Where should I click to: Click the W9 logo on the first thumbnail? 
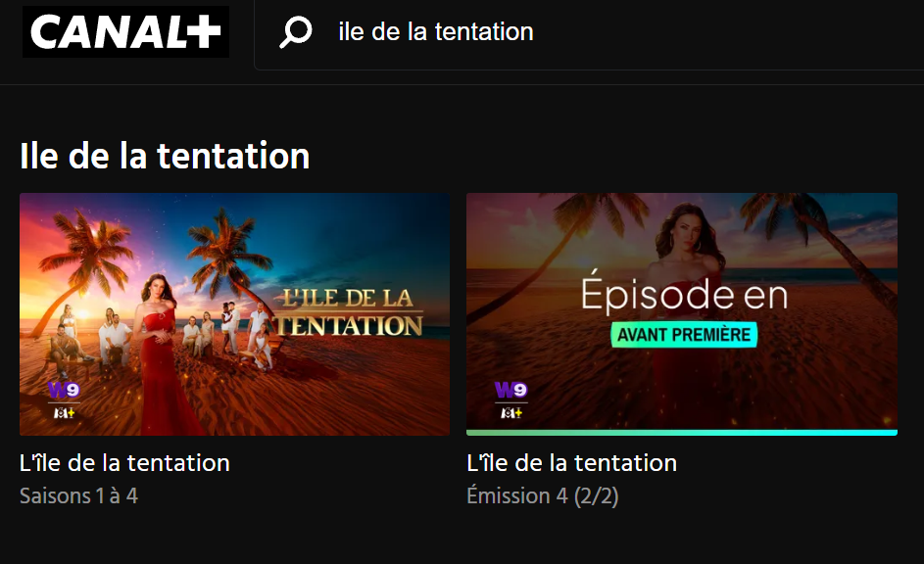(x=64, y=391)
